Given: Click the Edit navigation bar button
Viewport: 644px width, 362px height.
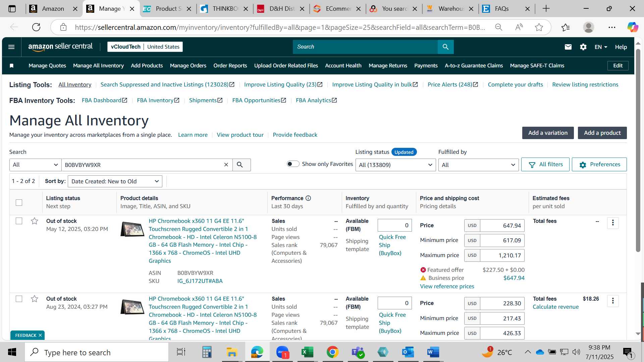Looking at the screenshot, I should (618, 66).
